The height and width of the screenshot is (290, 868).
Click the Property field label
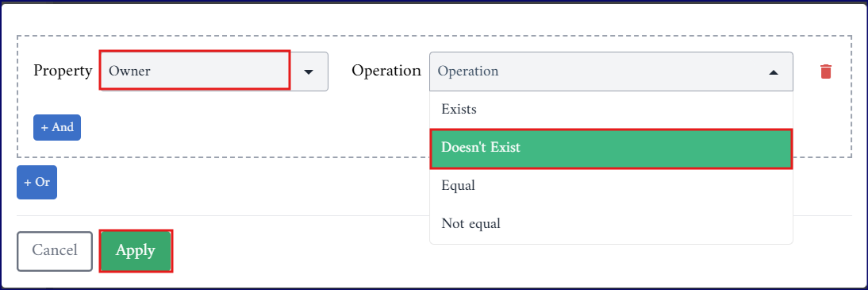click(x=63, y=71)
